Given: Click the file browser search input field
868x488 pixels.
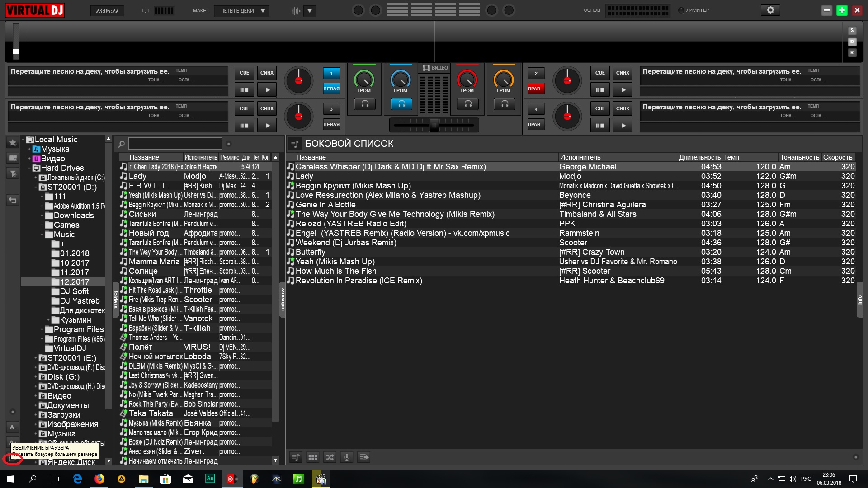Looking at the screenshot, I should point(175,144).
